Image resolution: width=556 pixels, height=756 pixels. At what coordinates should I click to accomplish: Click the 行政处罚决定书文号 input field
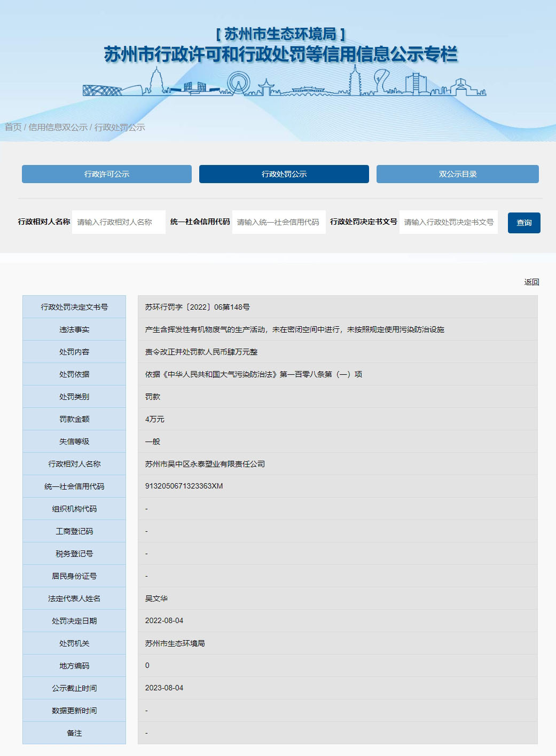point(448,222)
